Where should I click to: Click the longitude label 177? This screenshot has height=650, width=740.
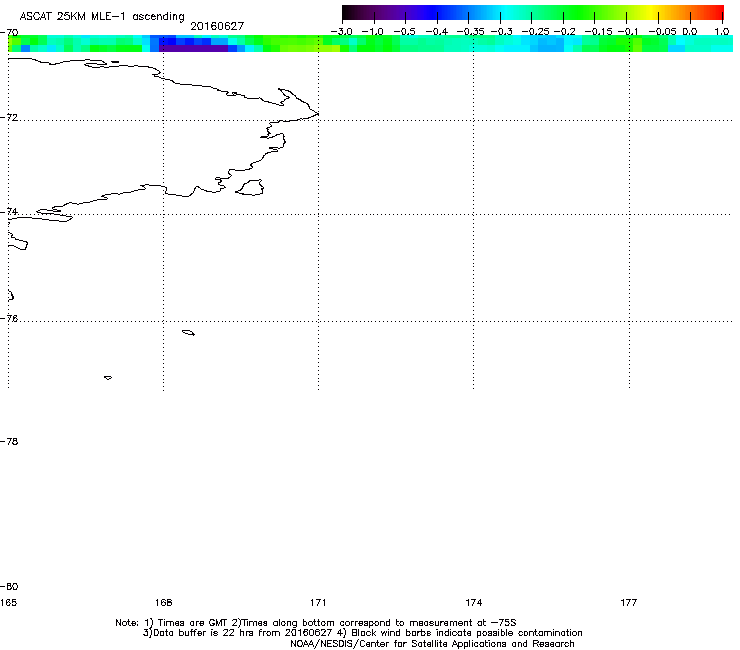629,602
